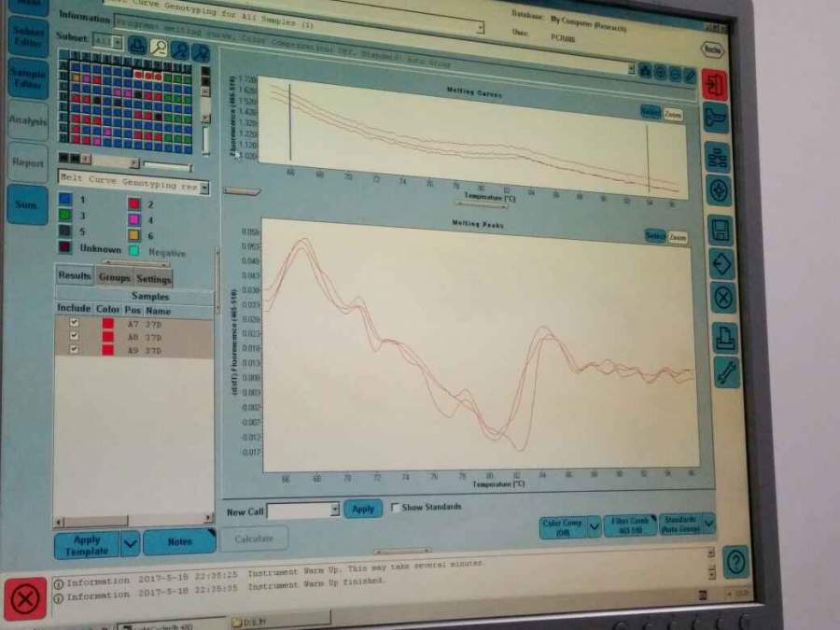The height and width of the screenshot is (630, 840).
Task: Open the Filter Comb 465-510 selector
Action: (x=630, y=525)
